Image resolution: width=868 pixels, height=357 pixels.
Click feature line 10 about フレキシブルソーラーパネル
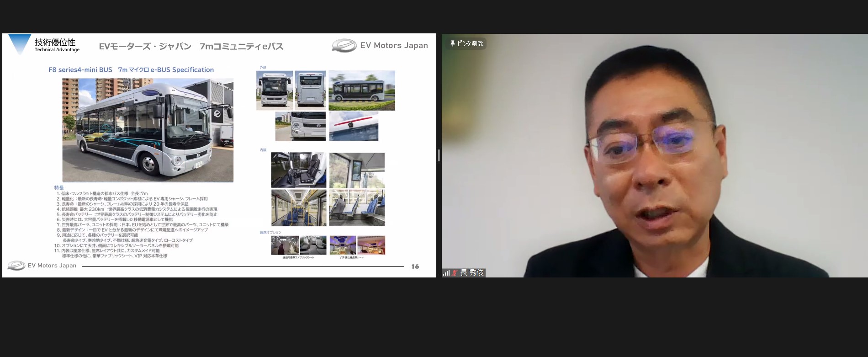coord(116,245)
